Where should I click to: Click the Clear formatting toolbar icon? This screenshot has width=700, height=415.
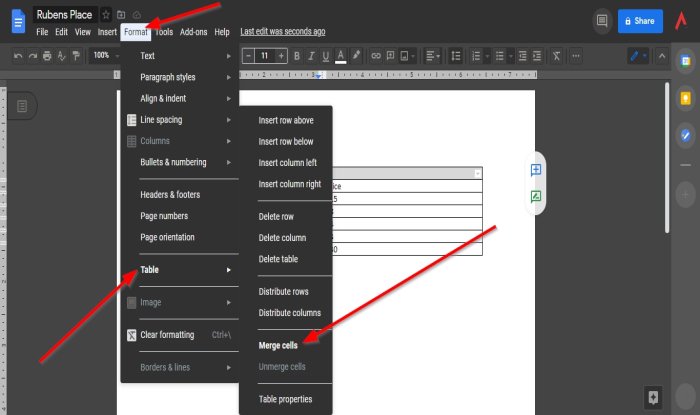point(556,56)
